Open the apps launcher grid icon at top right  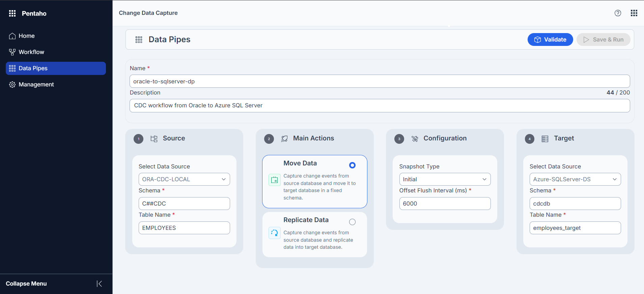pos(634,13)
